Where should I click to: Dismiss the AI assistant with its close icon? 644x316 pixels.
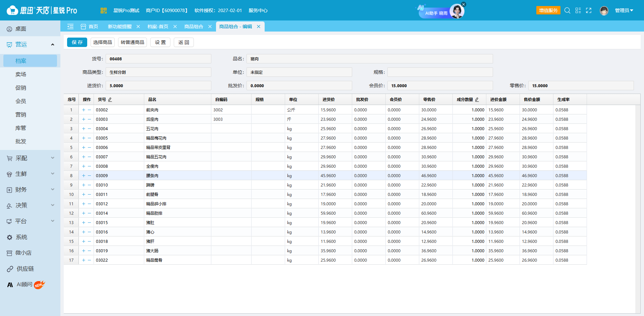[464, 4]
